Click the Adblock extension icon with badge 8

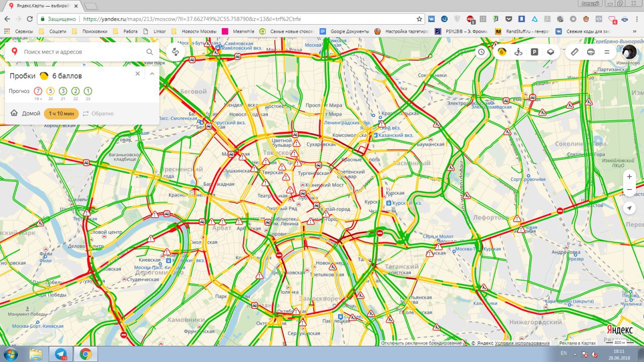470,19
